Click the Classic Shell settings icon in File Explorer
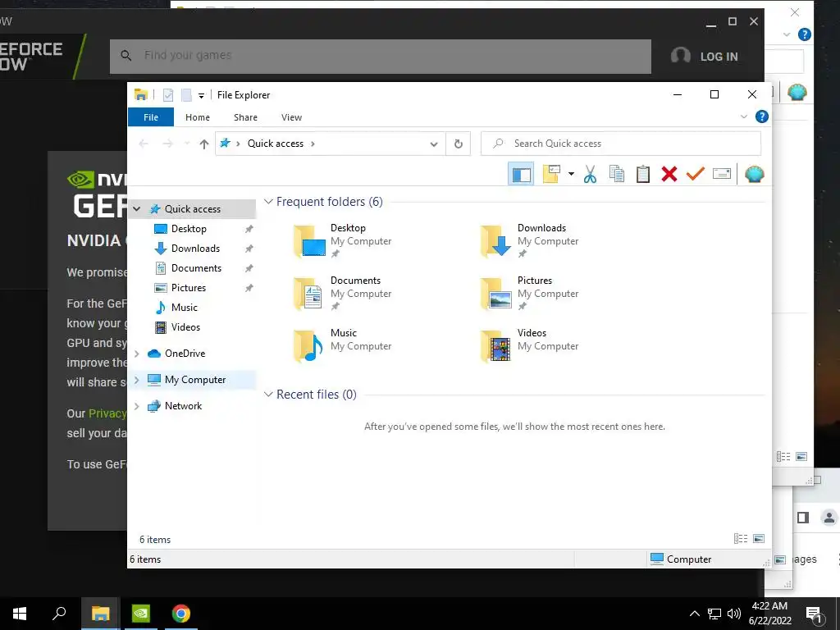The width and height of the screenshot is (840, 630). [755, 174]
